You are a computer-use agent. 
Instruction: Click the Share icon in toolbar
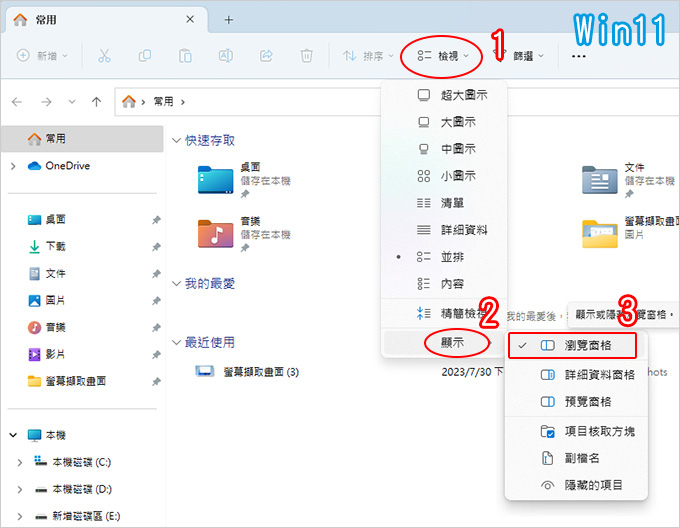pos(266,56)
